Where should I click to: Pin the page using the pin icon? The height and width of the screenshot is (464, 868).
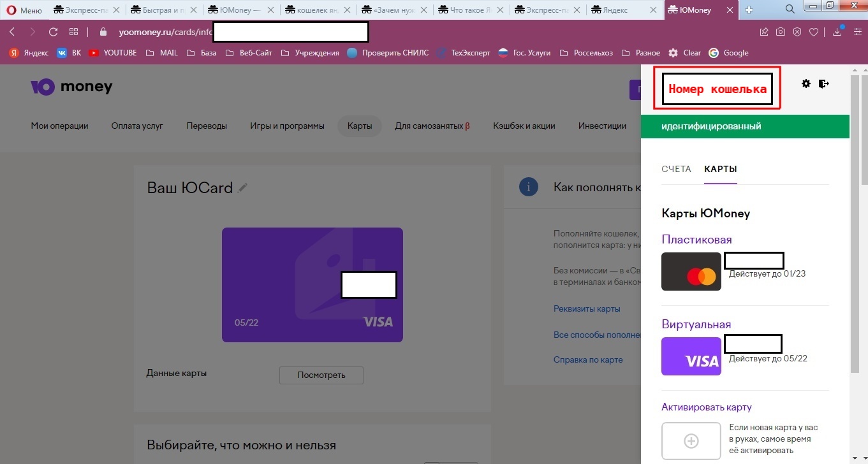[764, 31]
